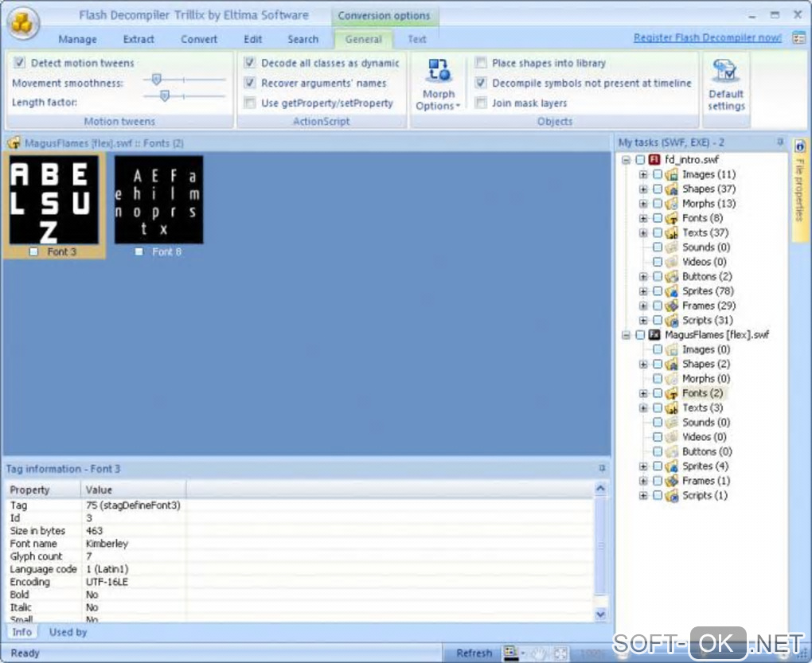The image size is (812, 663).
Task: Select Fonts (2) folder icon under MagusFlames
Action: (672, 393)
